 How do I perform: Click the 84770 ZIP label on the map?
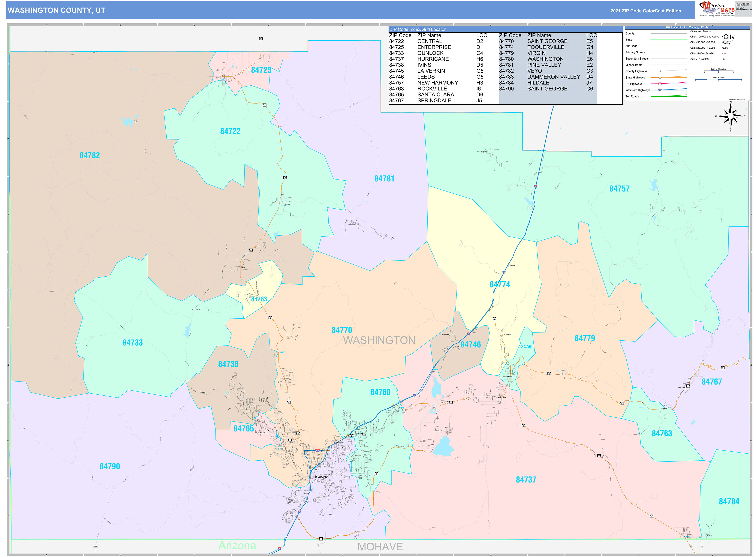coord(342,330)
